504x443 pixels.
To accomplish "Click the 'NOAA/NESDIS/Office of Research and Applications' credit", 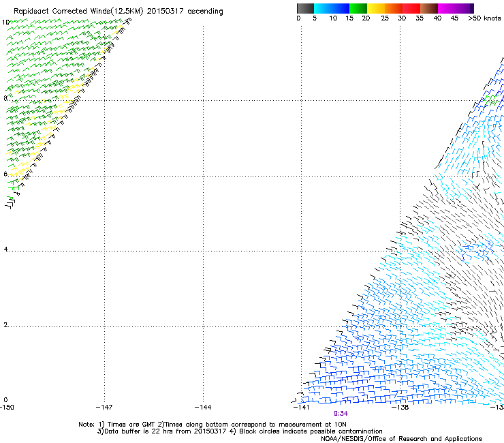I will click(401, 439).
